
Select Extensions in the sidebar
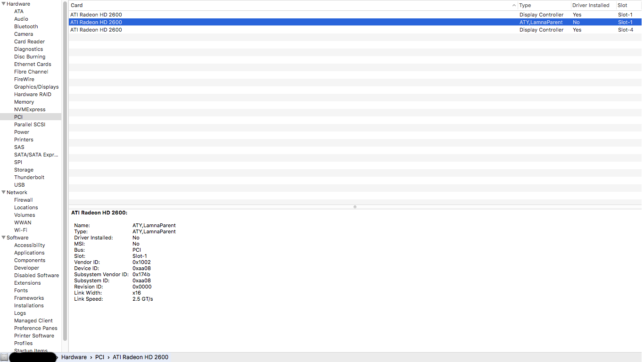(27, 283)
